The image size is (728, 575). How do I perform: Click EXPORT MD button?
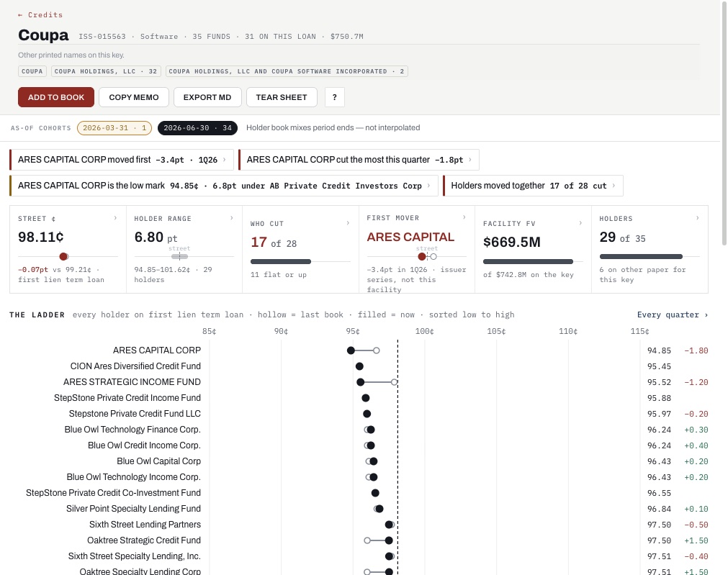[x=207, y=97]
